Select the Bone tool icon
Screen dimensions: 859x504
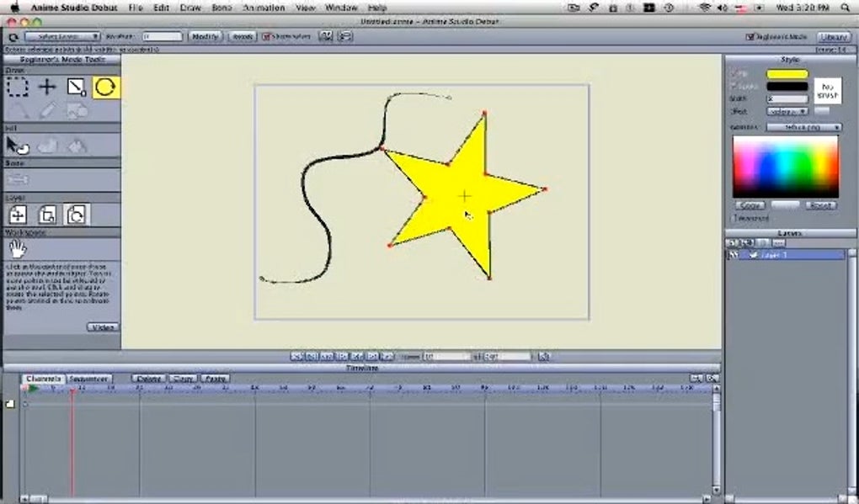pos(18,179)
